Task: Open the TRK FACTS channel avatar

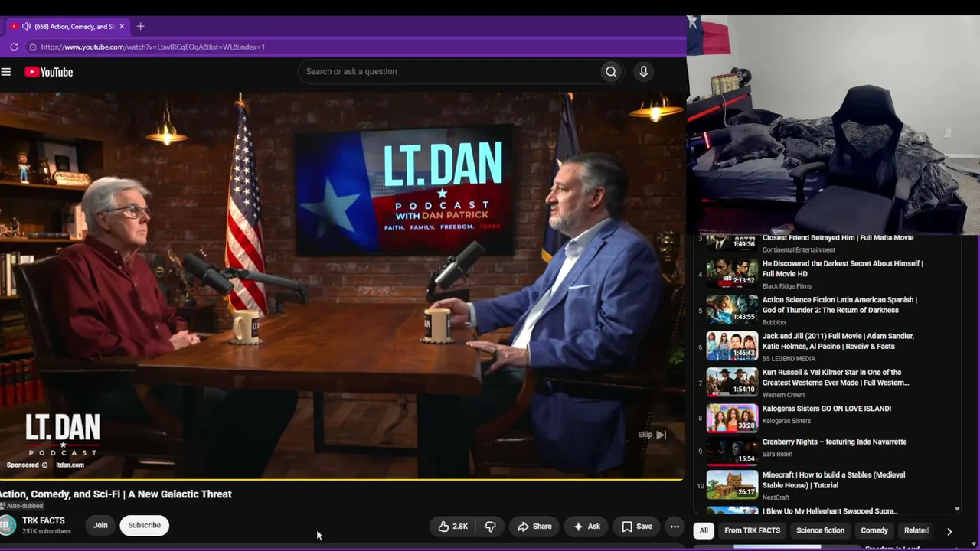Action: 7,525
